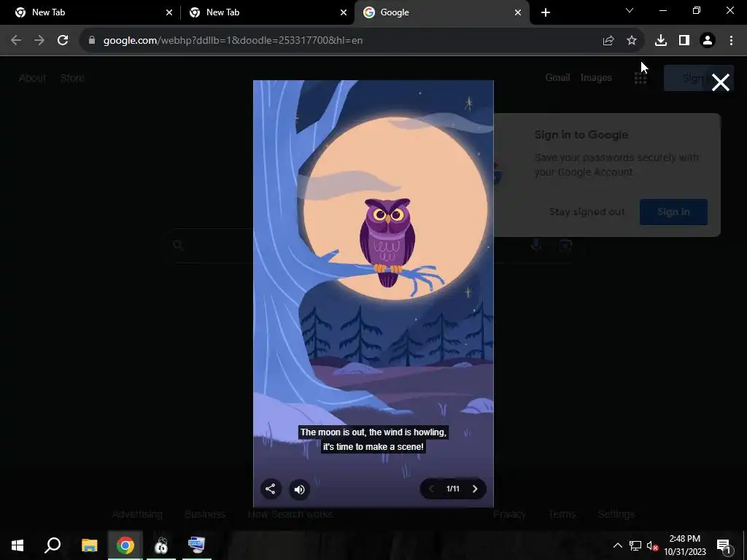
Task: Open clock showing 2:48 PM
Action: [685, 545]
